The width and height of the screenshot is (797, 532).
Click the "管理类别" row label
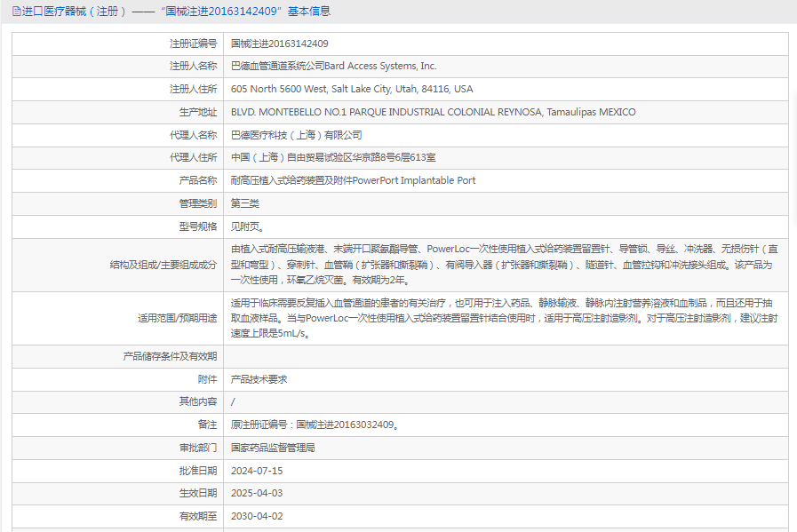point(198,203)
